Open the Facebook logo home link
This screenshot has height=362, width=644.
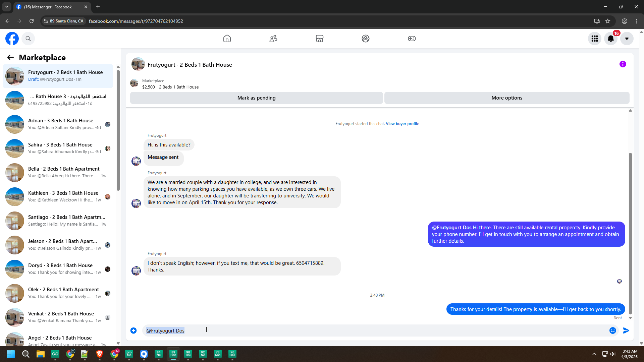[x=12, y=39]
